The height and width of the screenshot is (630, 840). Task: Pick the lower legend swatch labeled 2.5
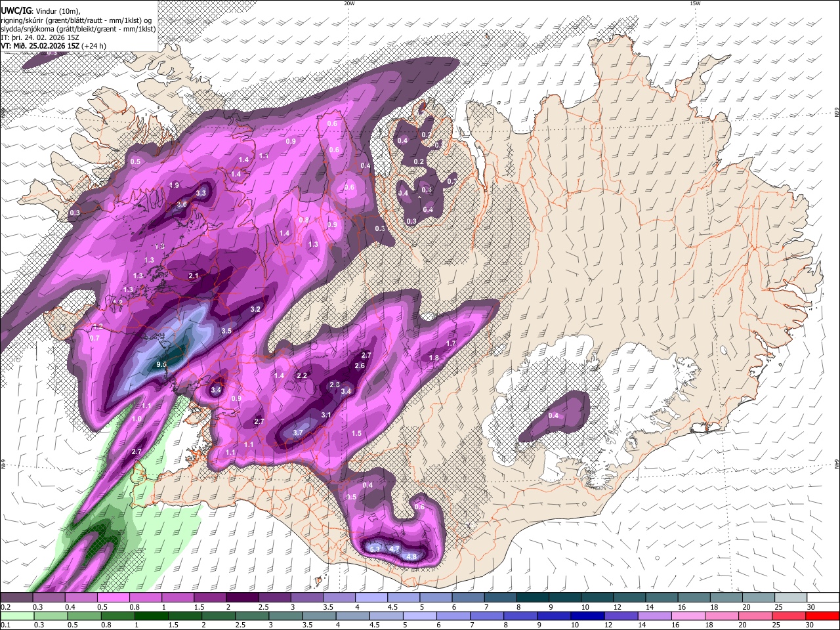coord(251,616)
